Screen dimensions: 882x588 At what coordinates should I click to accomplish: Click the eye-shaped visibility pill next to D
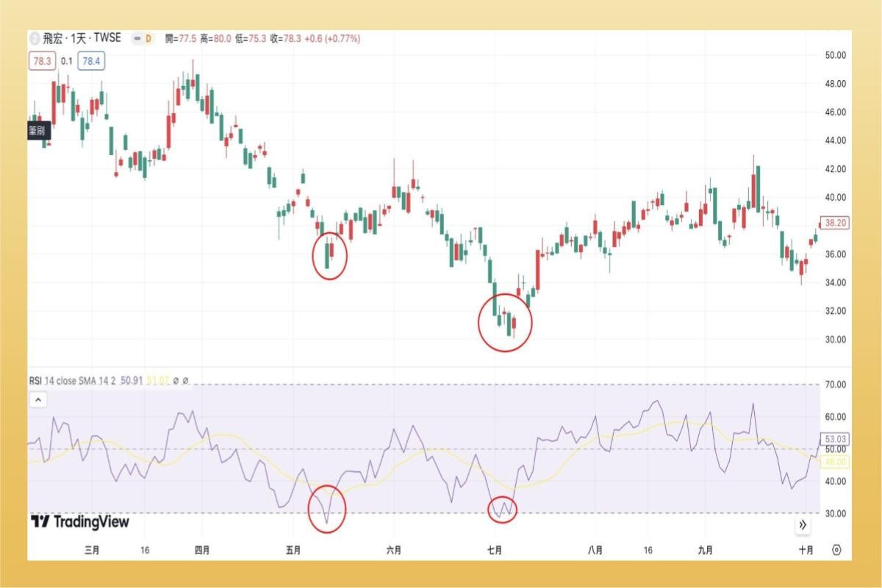coord(139,38)
